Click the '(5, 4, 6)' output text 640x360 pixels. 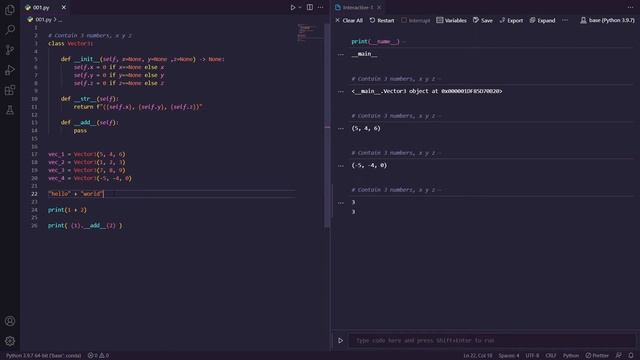(x=366, y=129)
